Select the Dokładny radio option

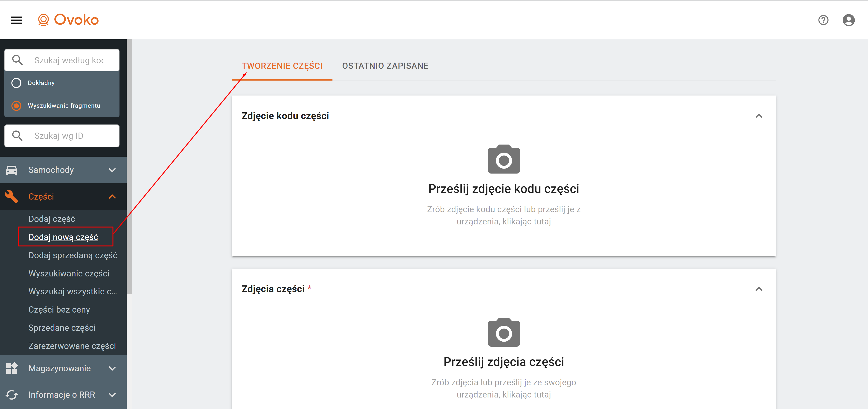point(16,83)
